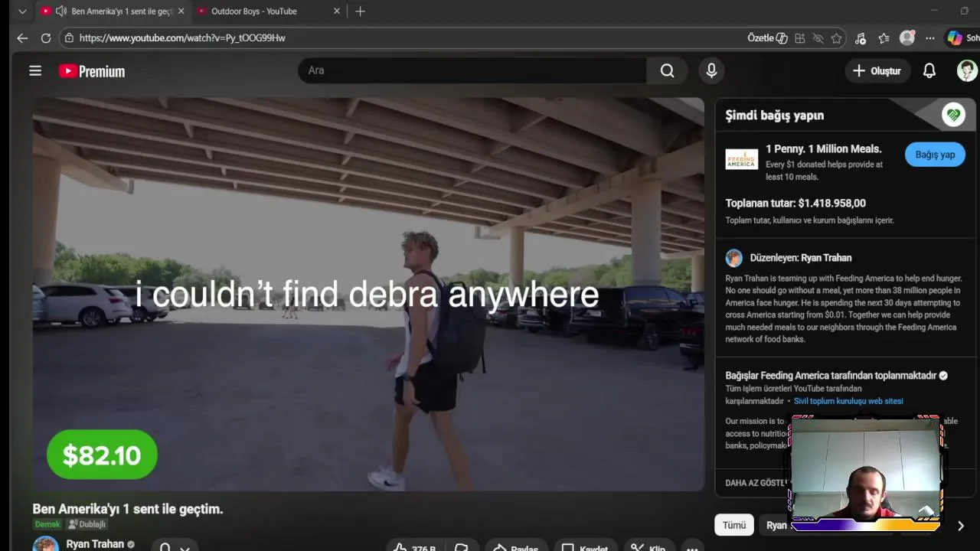Select the Tümü filter chip
The width and height of the screenshot is (980, 551).
733,525
